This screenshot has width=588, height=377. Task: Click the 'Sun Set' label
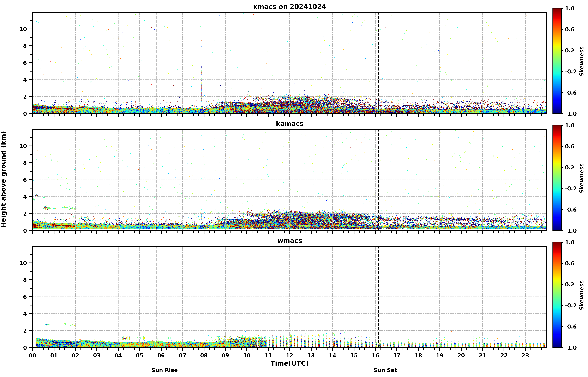385,370
